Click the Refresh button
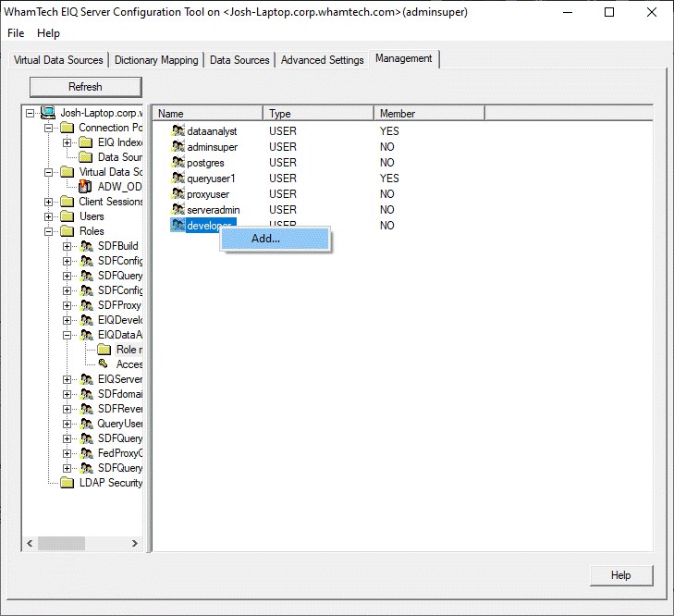674x616 pixels. (x=86, y=87)
